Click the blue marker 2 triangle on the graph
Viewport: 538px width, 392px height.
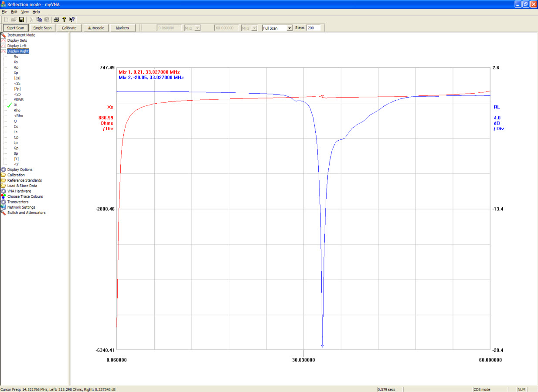(x=322, y=346)
